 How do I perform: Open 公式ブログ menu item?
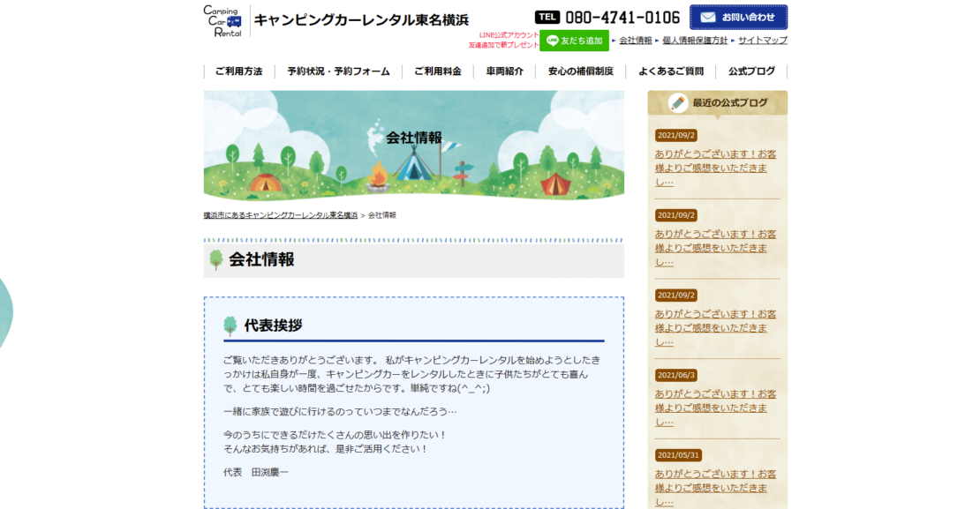point(751,71)
